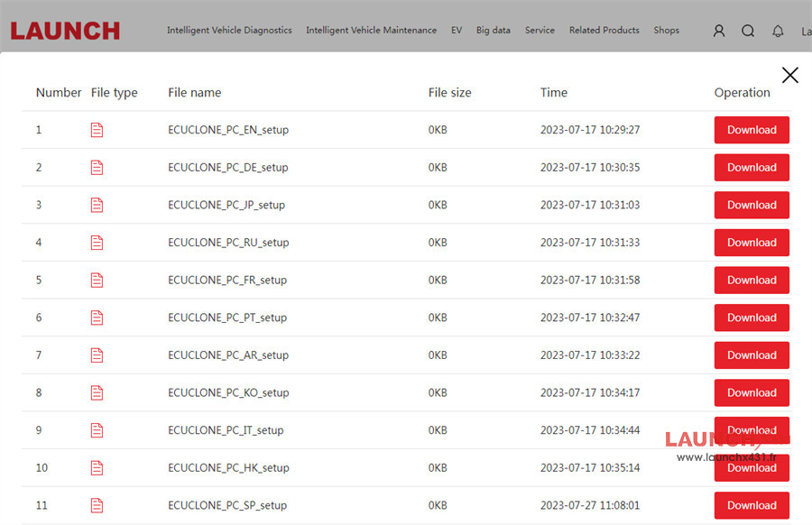Image resolution: width=812 pixels, height=525 pixels.
Task: Download ECUCLONE_PC_RU_setup file
Action: coord(752,243)
